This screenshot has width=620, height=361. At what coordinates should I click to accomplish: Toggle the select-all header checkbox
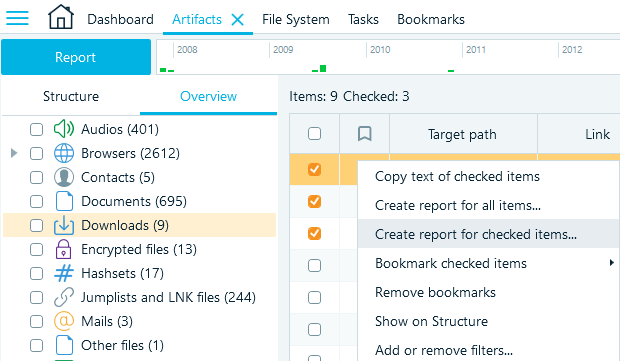314,134
